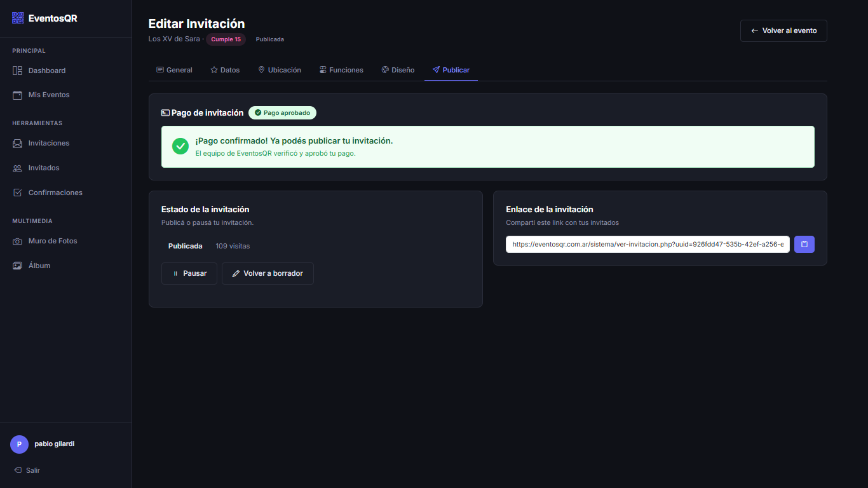Open the Funciones tab
Image resolution: width=868 pixels, height=488 pixels.
click(341, 70)
